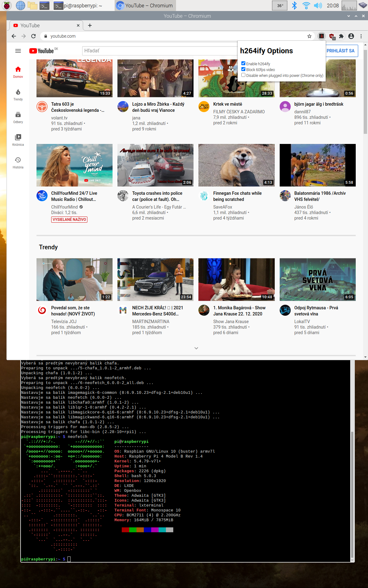Screen dimensions: 368x588
Task: Switch to the YouTube browser tab
Action: coord(46,25)
